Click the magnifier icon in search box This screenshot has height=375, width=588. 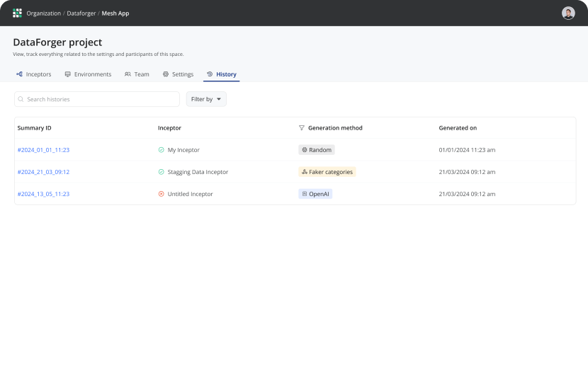pos(21,99)
